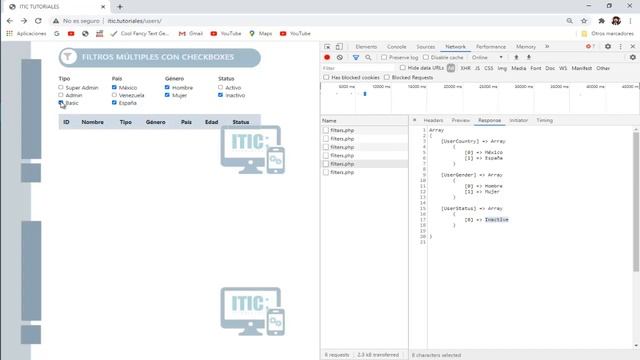Open a new browser tab
Viewport: 640px width, 360px height.
120,7
